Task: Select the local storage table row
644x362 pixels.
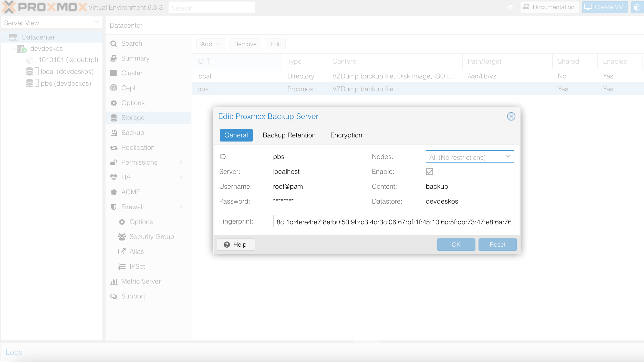Action: pos(418,76)
